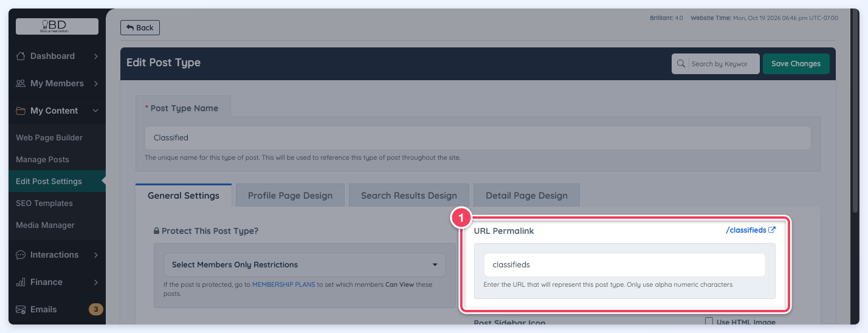The height and width of the screenshot is (333, 868).
Task: Toggle the Use HTML Image checkbox
Action: [709, 321]
